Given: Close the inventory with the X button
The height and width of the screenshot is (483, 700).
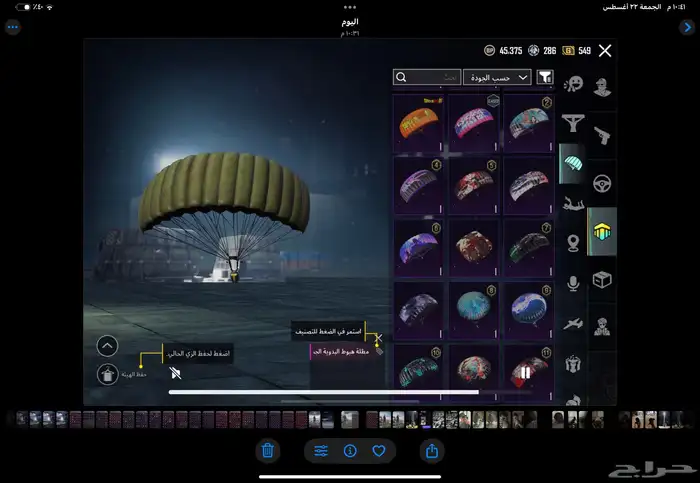Looking at the screenshot, I should [605, 50].
